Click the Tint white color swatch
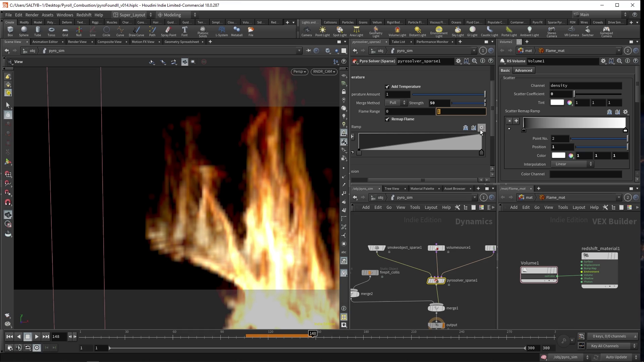 (x=557, y=103)
